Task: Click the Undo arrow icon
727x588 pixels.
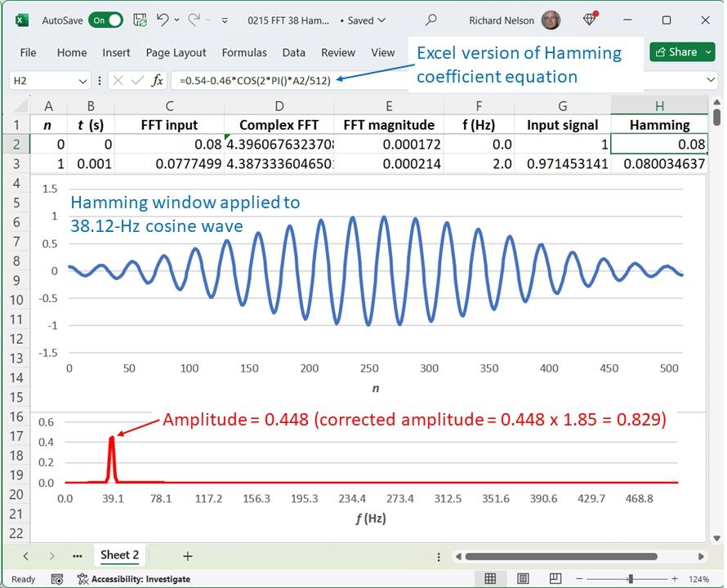Action: [x=163, y=20]
